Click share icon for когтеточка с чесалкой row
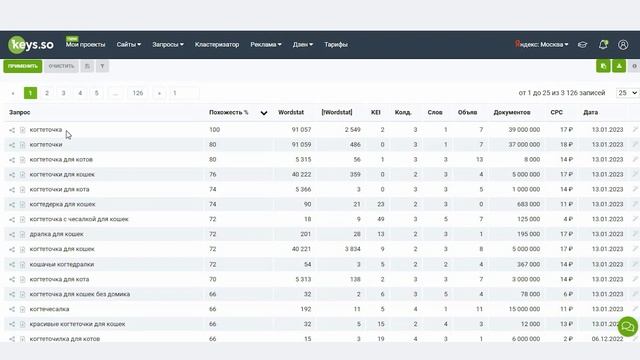This screenshot has width=640, height=360. [x=12, y=220]
